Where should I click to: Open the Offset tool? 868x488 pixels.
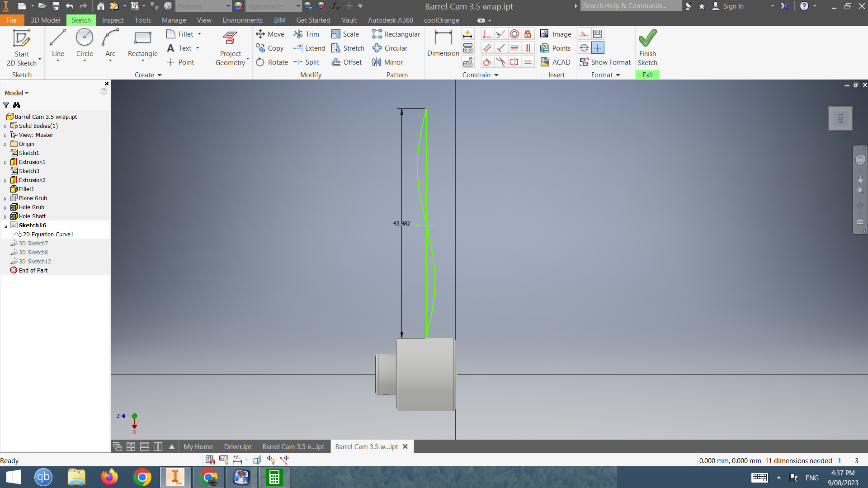(x=347, y=62)
